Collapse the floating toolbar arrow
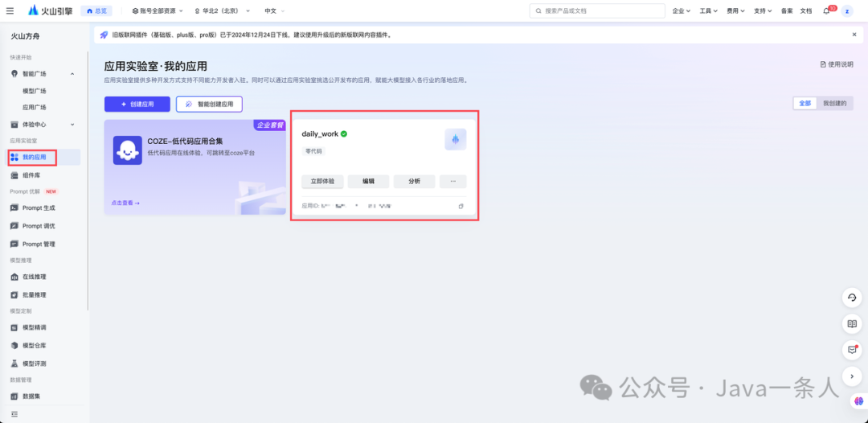 tap(853, 376)
